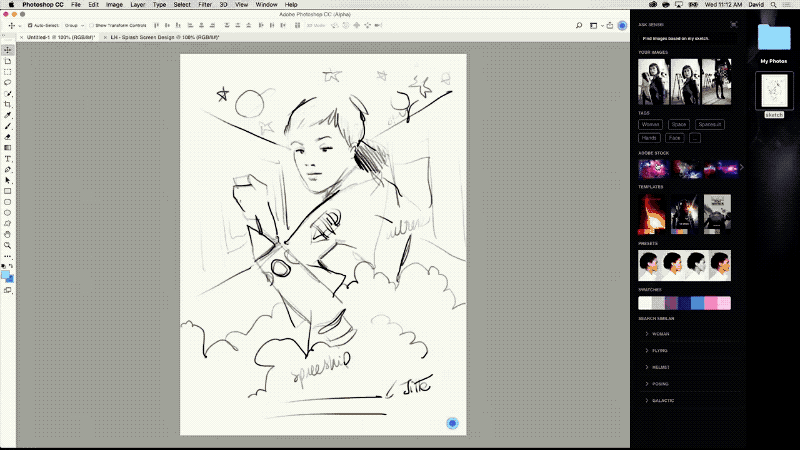Screen dimensions: 800x450
Task: Select the Rectangle shape tool
Action: coord(8,191)
